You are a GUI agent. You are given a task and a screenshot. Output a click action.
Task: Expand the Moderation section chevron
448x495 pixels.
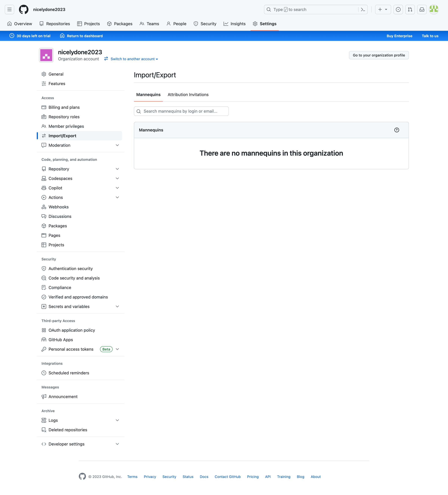click(x=117, y=145)
